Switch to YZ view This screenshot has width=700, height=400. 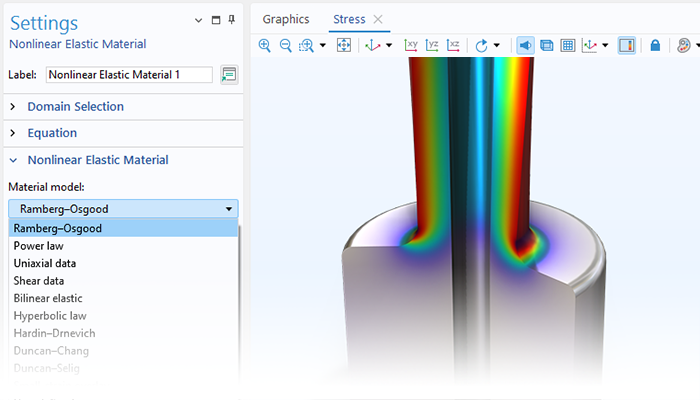(x=432, y=46)
